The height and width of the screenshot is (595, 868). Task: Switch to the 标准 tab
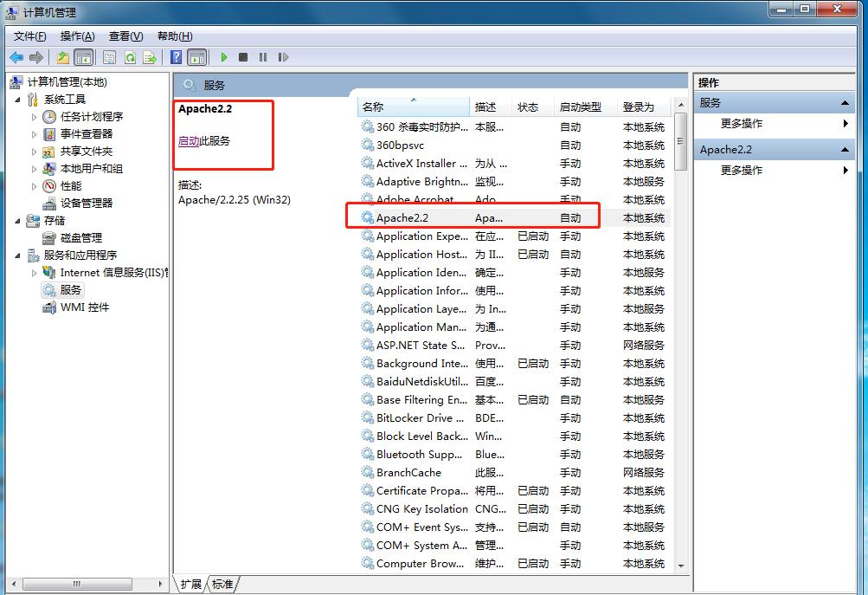222,584
